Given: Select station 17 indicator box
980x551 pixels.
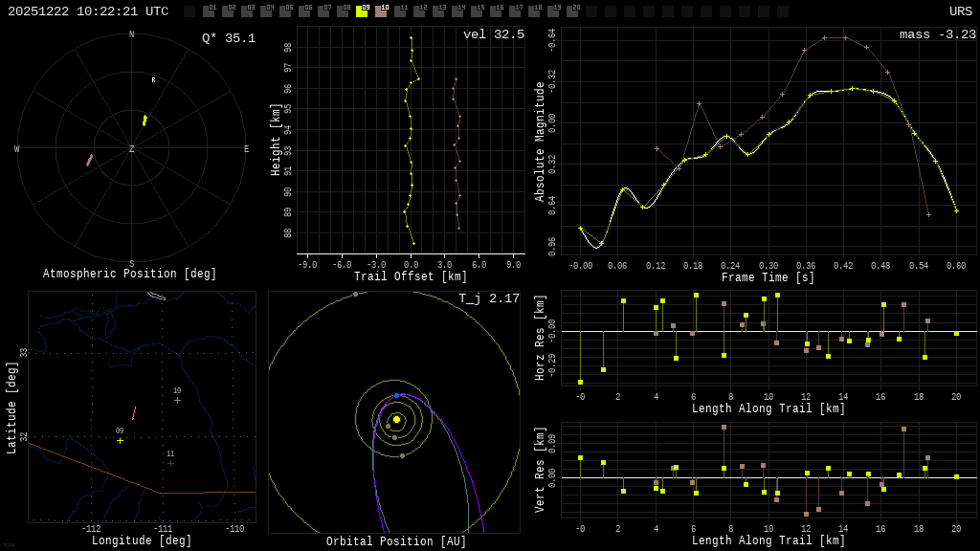Looking at the screenshot, I should (x=515, y=11).
